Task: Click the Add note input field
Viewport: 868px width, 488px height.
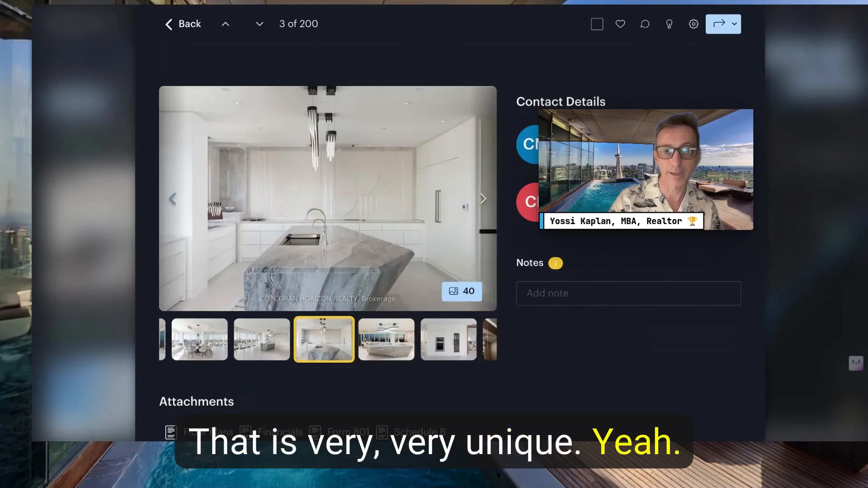Action: click(x=628, y=293)
